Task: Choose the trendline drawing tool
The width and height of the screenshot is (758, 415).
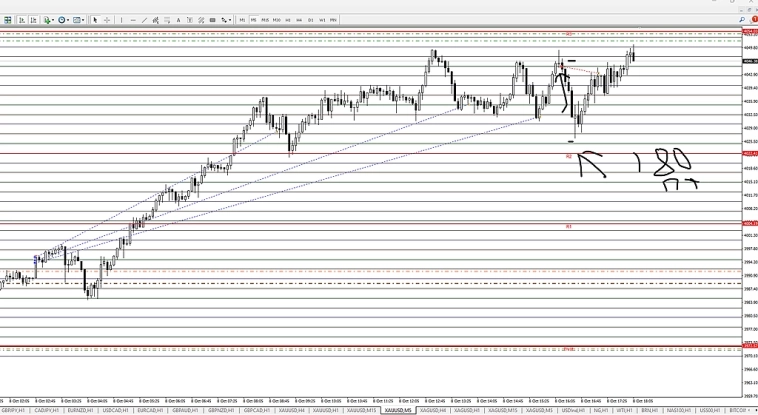Action: click(x=145, y=20)
